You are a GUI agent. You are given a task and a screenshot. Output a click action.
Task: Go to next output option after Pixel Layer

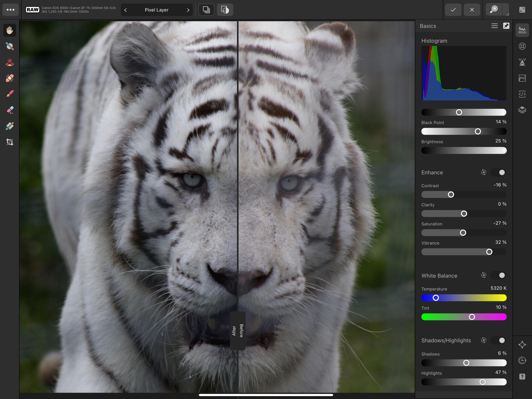(188, 10)
